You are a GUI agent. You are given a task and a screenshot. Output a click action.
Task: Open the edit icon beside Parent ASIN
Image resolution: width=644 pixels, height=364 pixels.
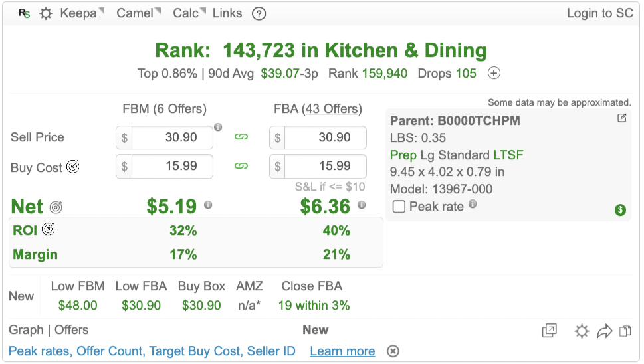click(x=621, y=118)
